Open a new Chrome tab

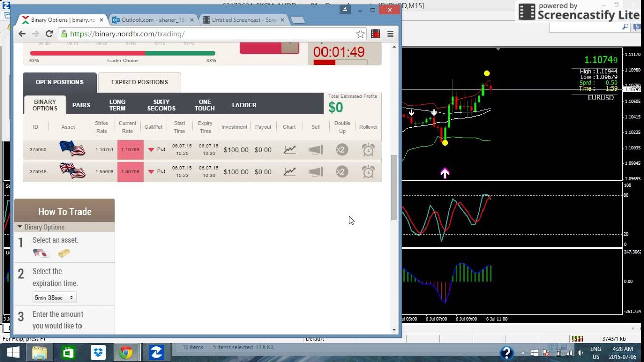coord(298,20)
